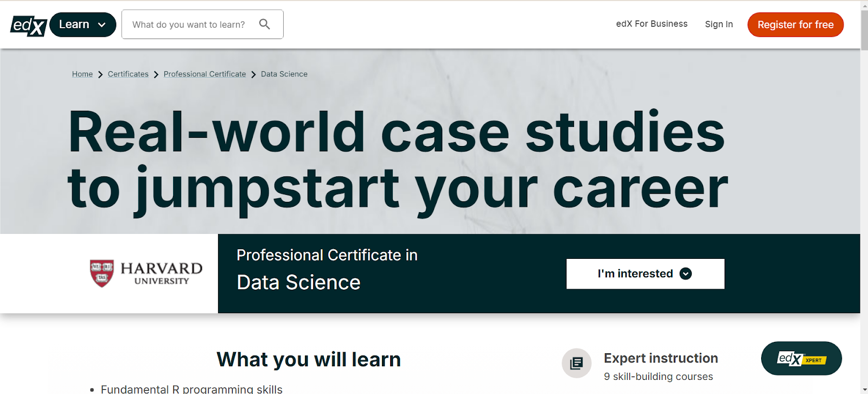Click 'Fundamental R programming skills' bullet
The width and height of the screenshot is (868, 394).
(192, 389)
